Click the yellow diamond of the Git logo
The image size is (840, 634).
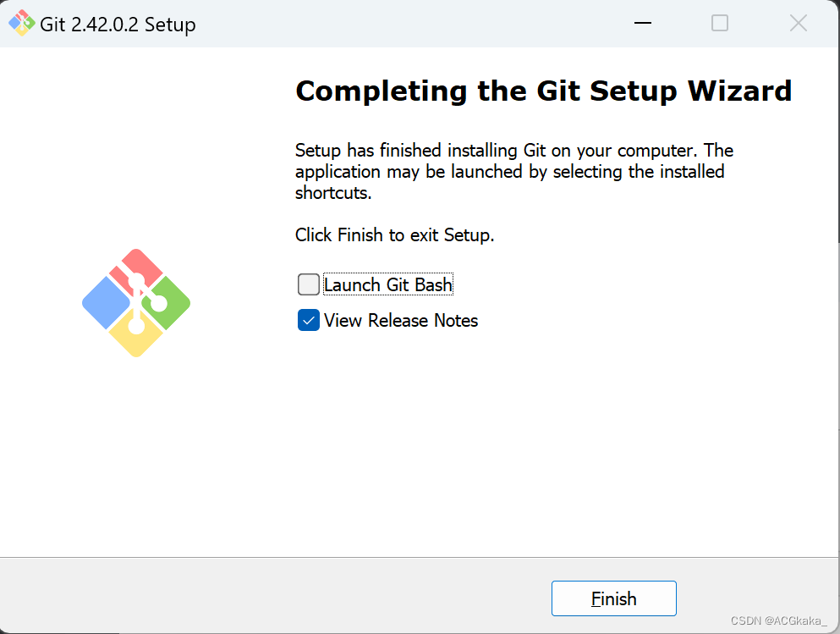pyautogui.click(x=137, y=338)
